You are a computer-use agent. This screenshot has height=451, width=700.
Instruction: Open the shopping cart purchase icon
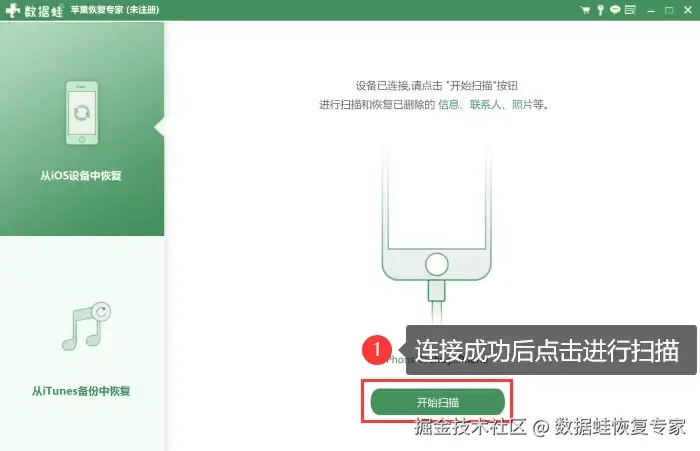[x=585, y=10]
